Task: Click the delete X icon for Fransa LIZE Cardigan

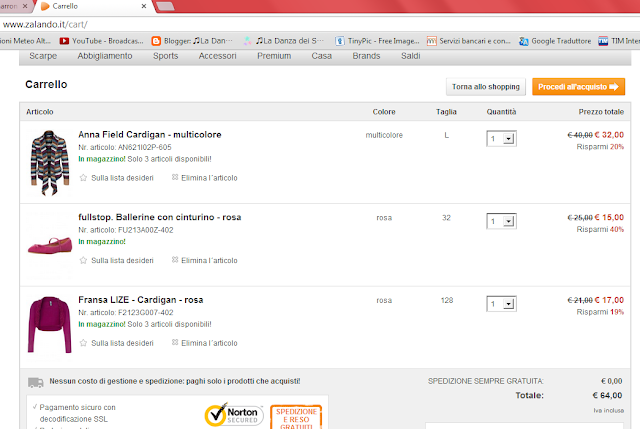Action: [x=175, y=342]
